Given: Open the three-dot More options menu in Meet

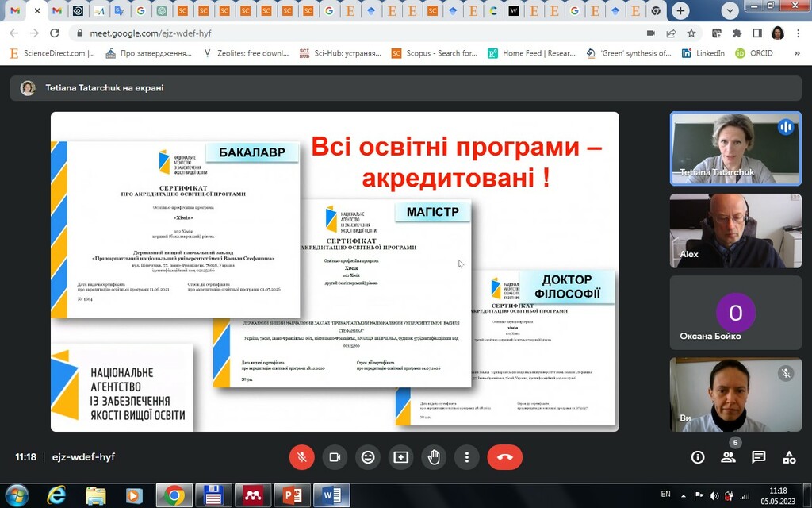Looking at the screenshot, I should click(466, 457).
